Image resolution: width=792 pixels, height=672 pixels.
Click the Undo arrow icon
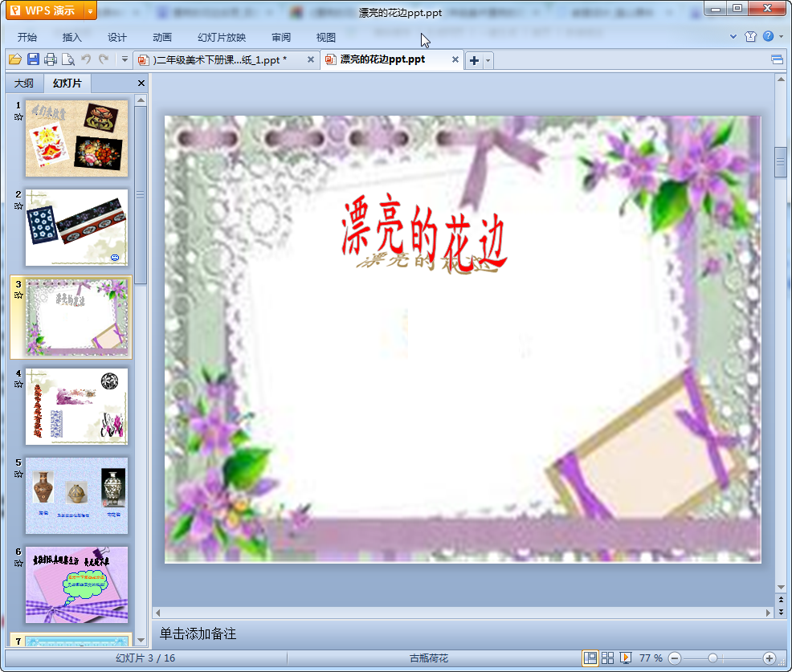click(x=86, y=59)
